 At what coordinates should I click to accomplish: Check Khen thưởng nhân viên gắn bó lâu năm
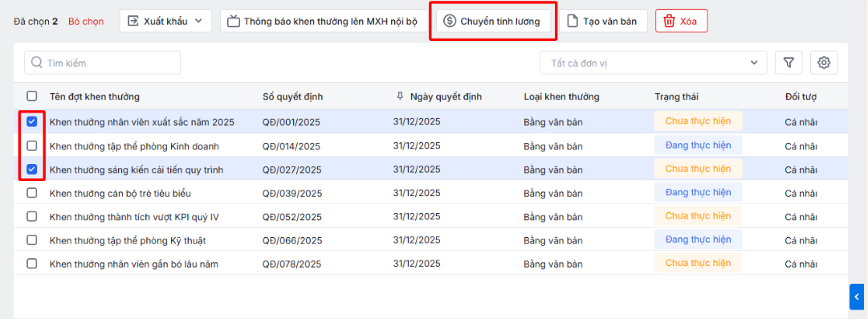(32, 264)
